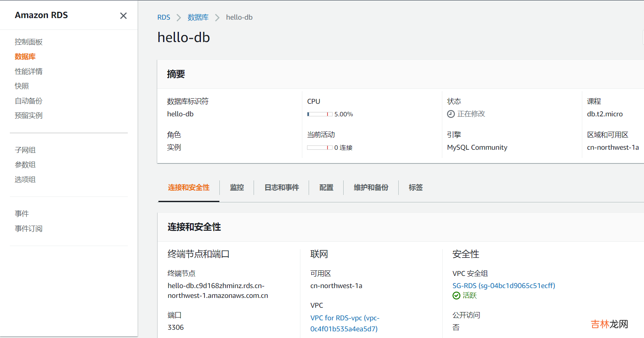This screenshot has width=644, height=338.
Task: Click the RDS breadcrumb link
Action: click(x=164, y=17)
